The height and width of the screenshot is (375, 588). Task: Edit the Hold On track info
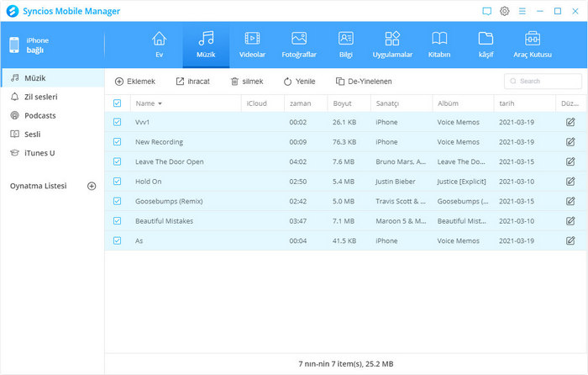(x=570, y=182)
